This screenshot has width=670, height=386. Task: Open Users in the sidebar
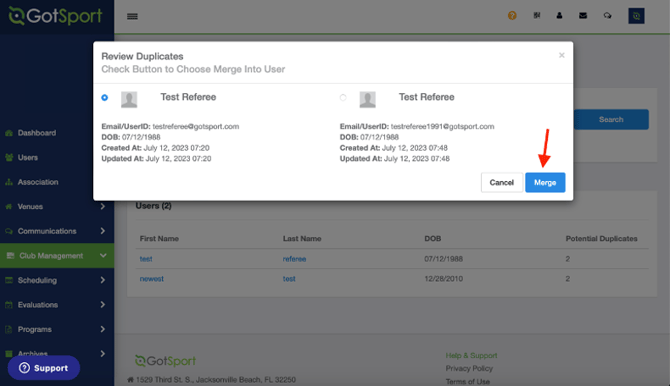coord(28,157)
